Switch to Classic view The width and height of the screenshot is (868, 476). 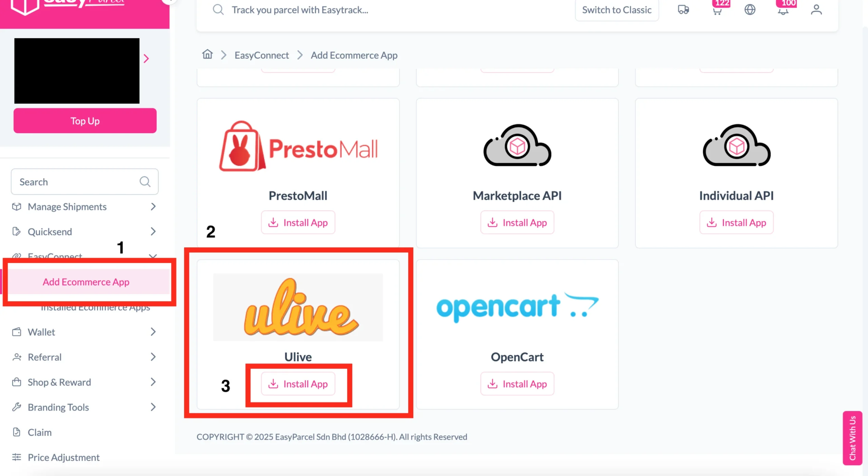pyautogui.click(x=616, y=10)
